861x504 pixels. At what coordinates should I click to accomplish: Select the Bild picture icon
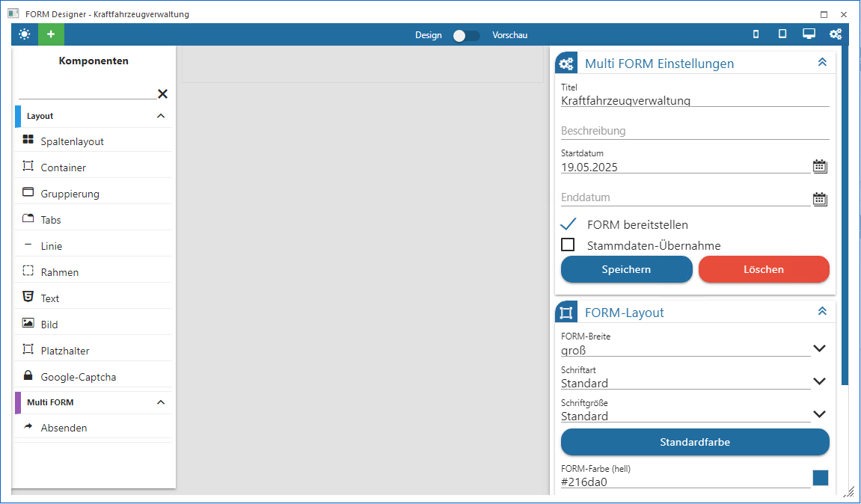(x=28, y=323)
